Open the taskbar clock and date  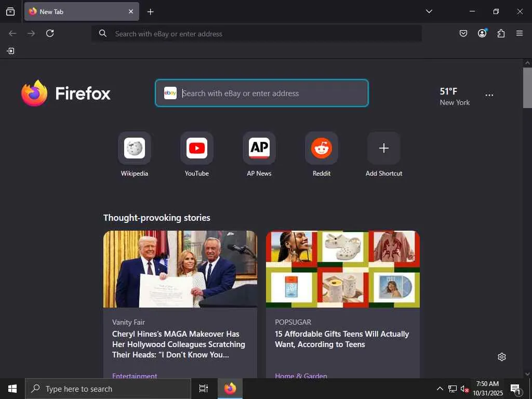(487, 389)
